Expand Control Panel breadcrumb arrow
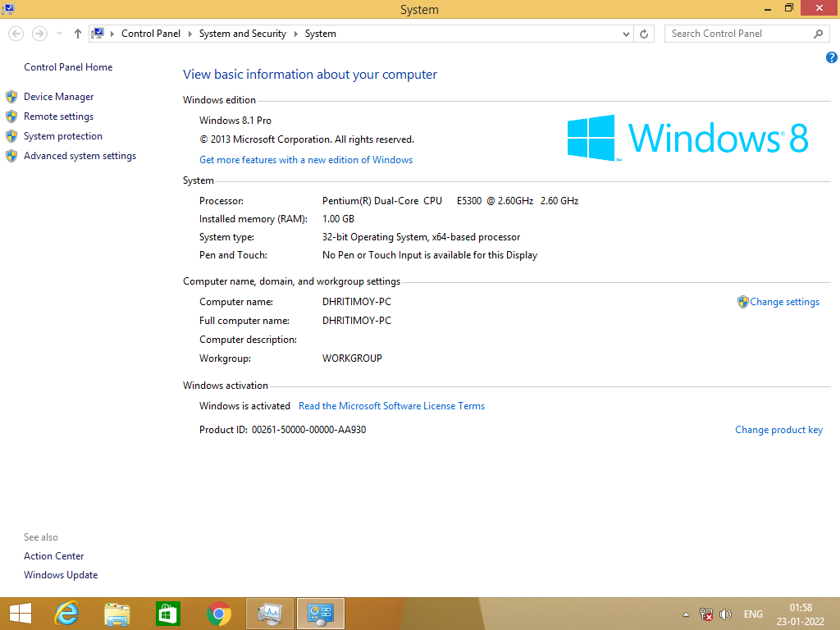The height and width of the screenshot is (630, 840). [189, 34]
